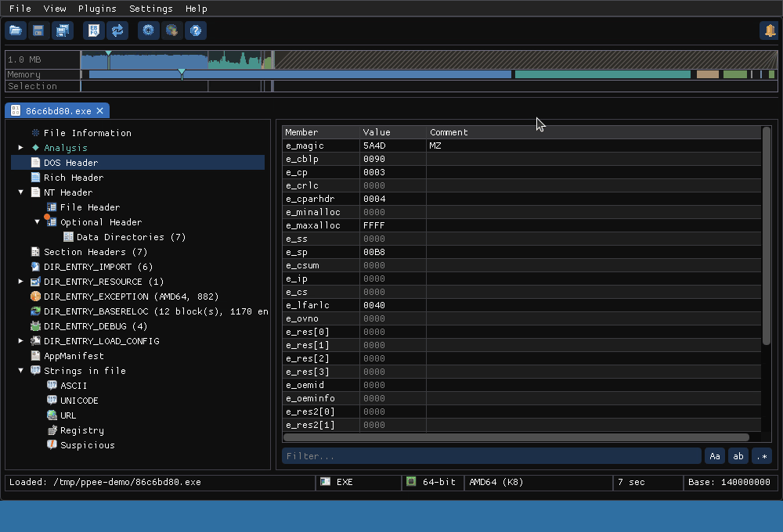Close the 86c6bd80.exe tab
Viewport: 783px width, 532px height.
click(100, 111)
